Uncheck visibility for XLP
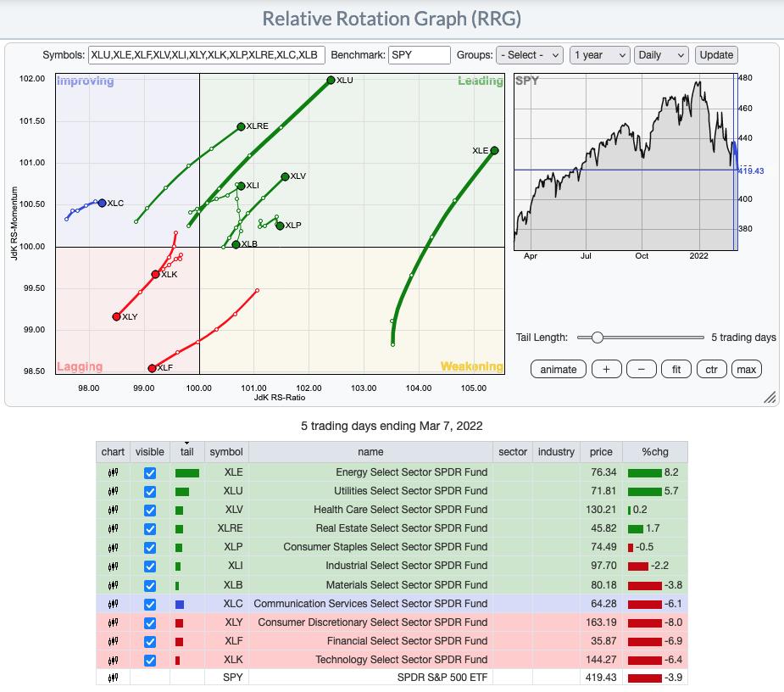Viewport: 784px width, 692px height. tap(149, 548)
